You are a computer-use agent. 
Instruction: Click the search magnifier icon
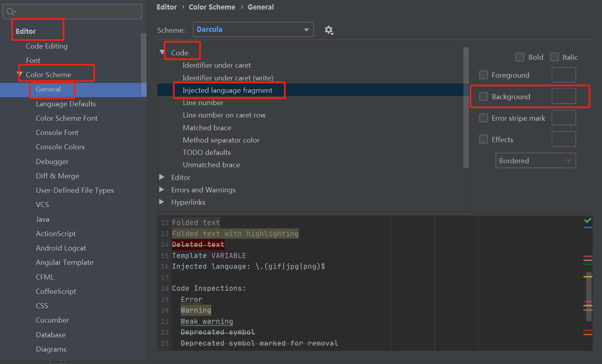(x=11, y=12)
